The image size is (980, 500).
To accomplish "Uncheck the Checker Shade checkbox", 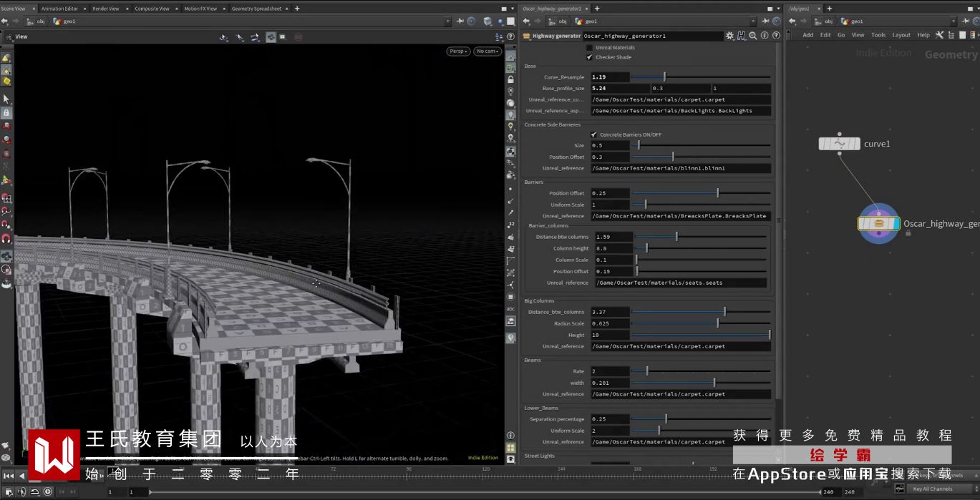I will [x=590, y=57].
